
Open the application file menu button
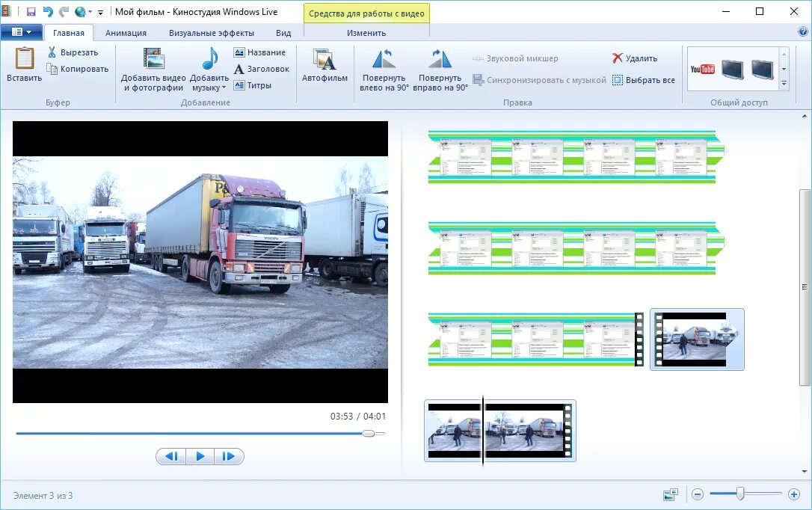pyautogui.click(x=21, y=32)
